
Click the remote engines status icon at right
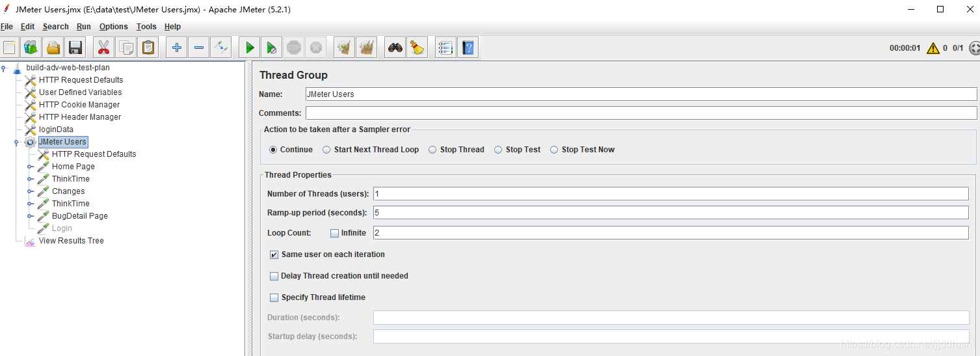974,48
